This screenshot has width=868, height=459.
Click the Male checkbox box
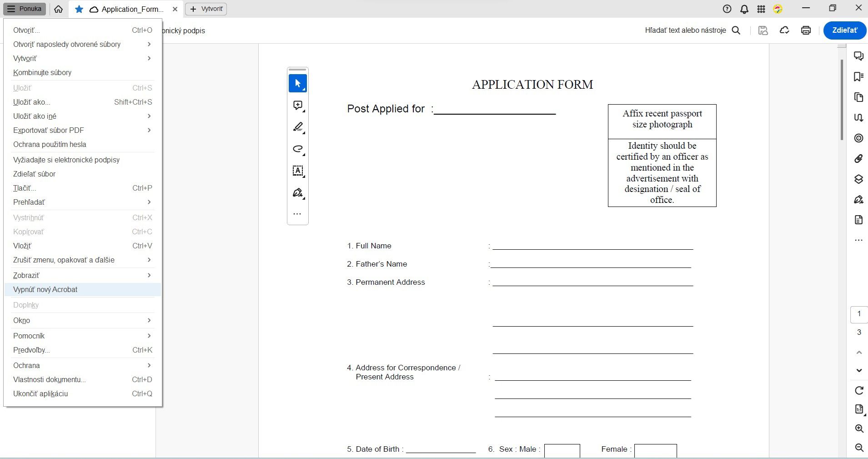tap(562, 450)
